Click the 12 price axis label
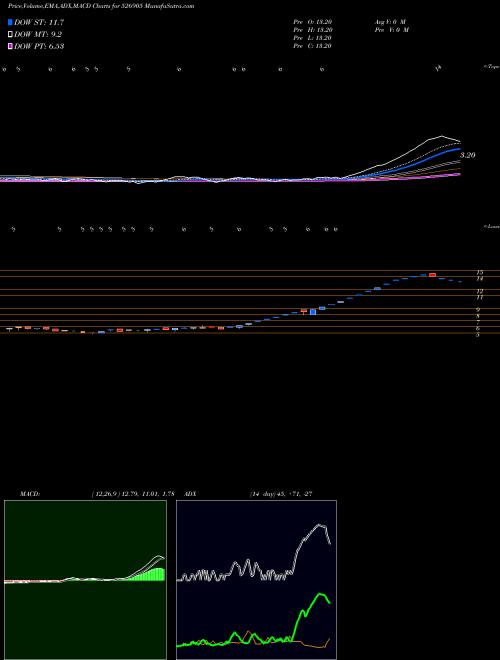Viewport: 500px width, 660px height. (x=480, y=291)
